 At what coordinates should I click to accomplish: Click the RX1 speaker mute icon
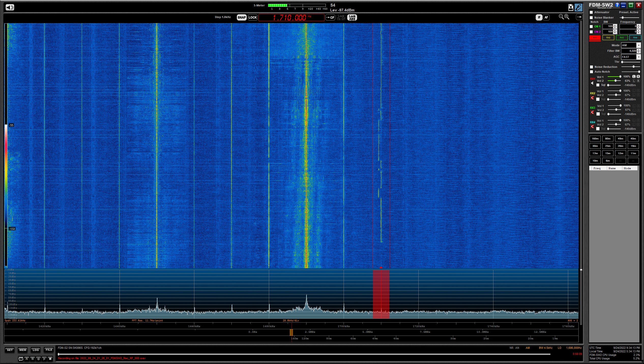[x=592, y=83]
